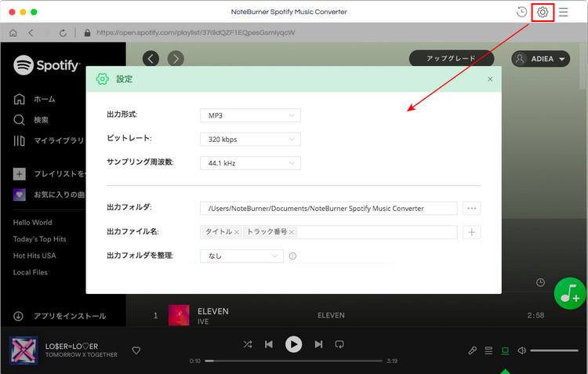This screenshot has width=588, height=374.
Task: Skip to the next track
Action: 318,344
